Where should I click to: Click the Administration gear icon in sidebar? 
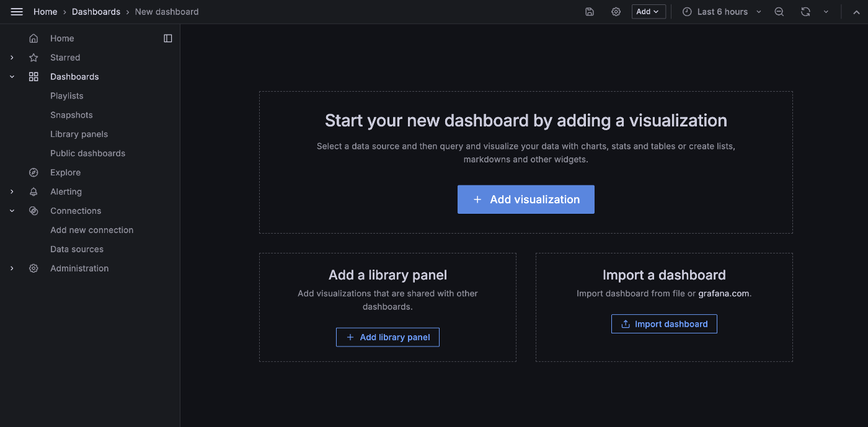click(33, 268)
